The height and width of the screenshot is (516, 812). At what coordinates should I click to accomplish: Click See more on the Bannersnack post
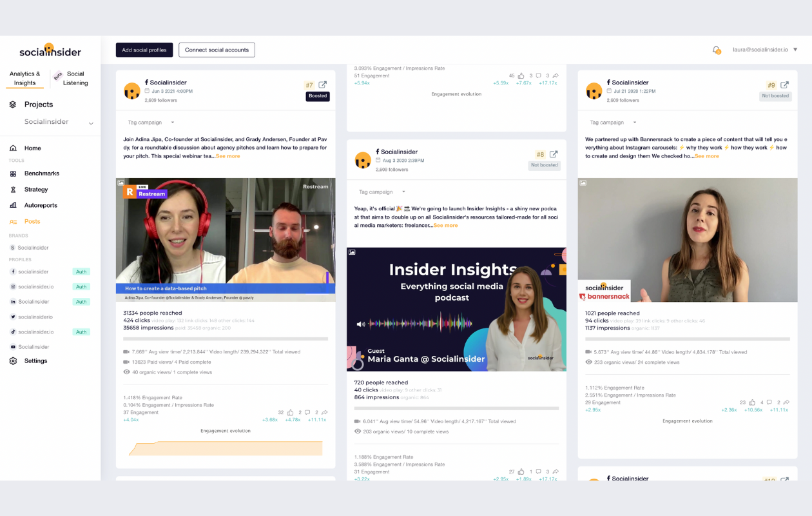(707, 156)
